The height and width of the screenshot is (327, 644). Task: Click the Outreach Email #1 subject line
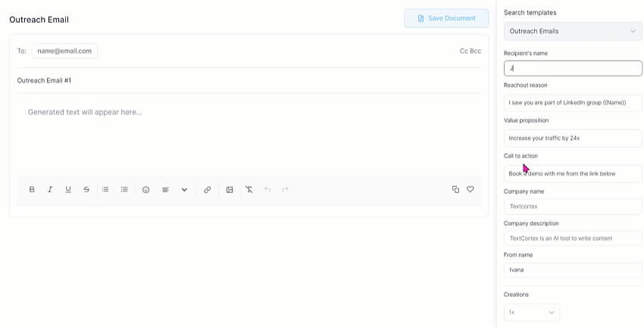point(44,80)
